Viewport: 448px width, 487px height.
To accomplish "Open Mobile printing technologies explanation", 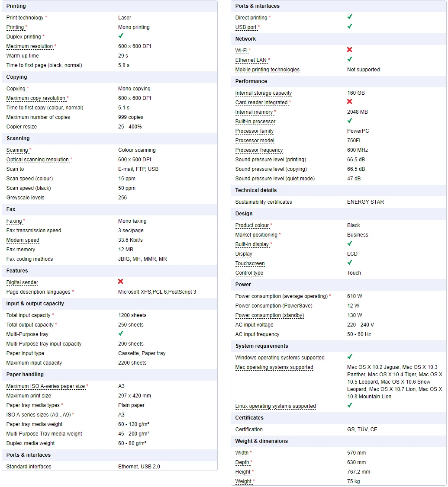I will pyautogui.click(x=268, y=70).
